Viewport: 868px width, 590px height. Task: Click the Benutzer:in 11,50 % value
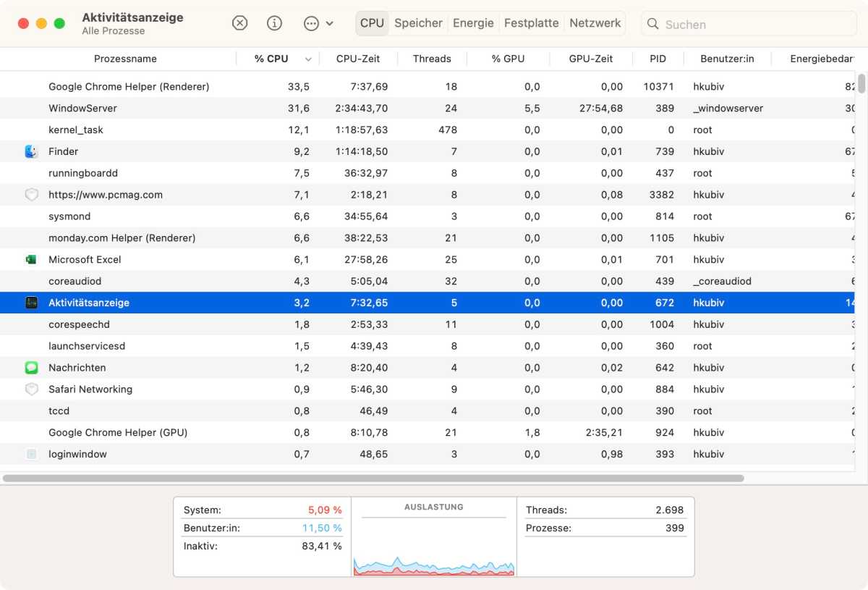322,528
